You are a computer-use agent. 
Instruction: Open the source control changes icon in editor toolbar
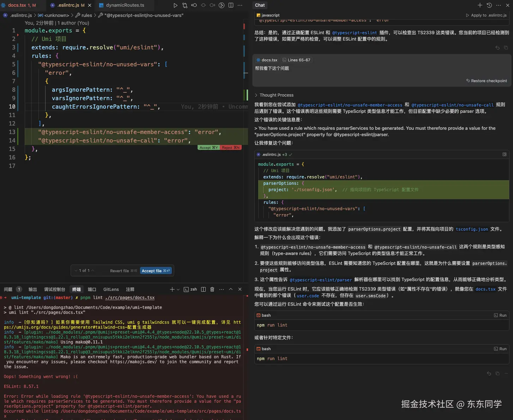[x=185, y=5]
